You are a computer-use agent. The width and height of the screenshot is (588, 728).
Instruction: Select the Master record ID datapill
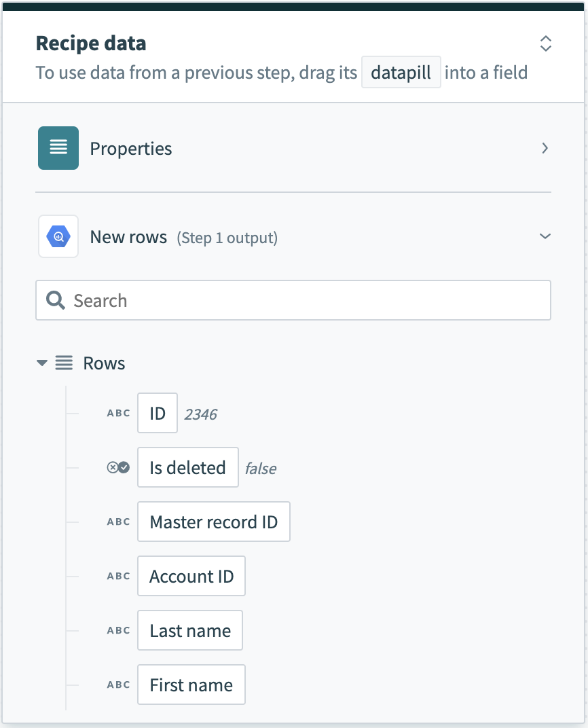tap(214, 522)
